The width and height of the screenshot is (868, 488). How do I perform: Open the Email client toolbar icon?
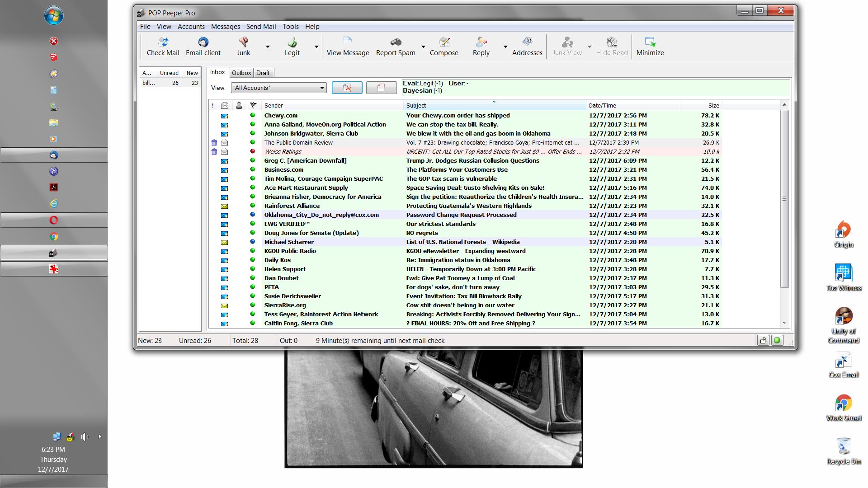coord(203,47)
